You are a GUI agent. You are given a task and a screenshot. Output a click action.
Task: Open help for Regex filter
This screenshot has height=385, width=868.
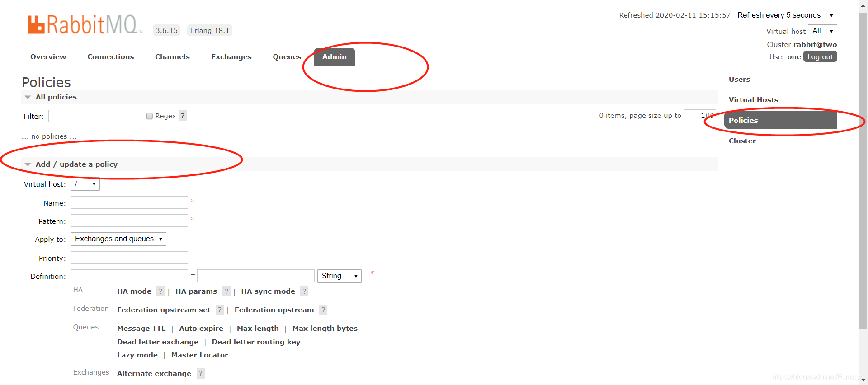coord(183,116)
